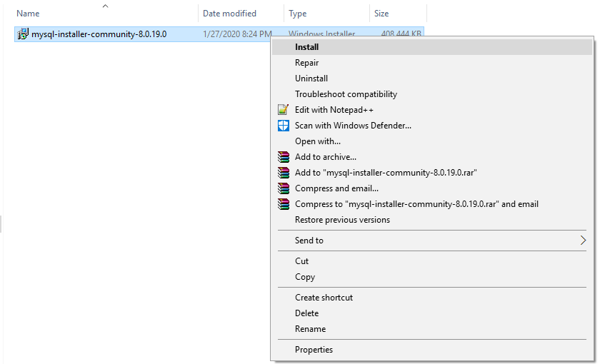600x364 pixels.
Task: Select Scan with Windows Defender
Action: (x=432, y=126)
